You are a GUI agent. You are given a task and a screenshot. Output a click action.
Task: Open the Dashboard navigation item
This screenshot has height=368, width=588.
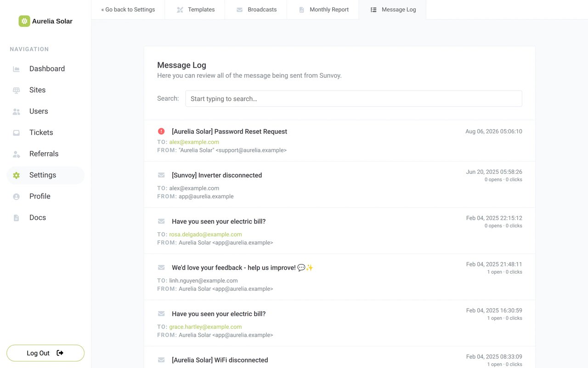coord(45,69)
